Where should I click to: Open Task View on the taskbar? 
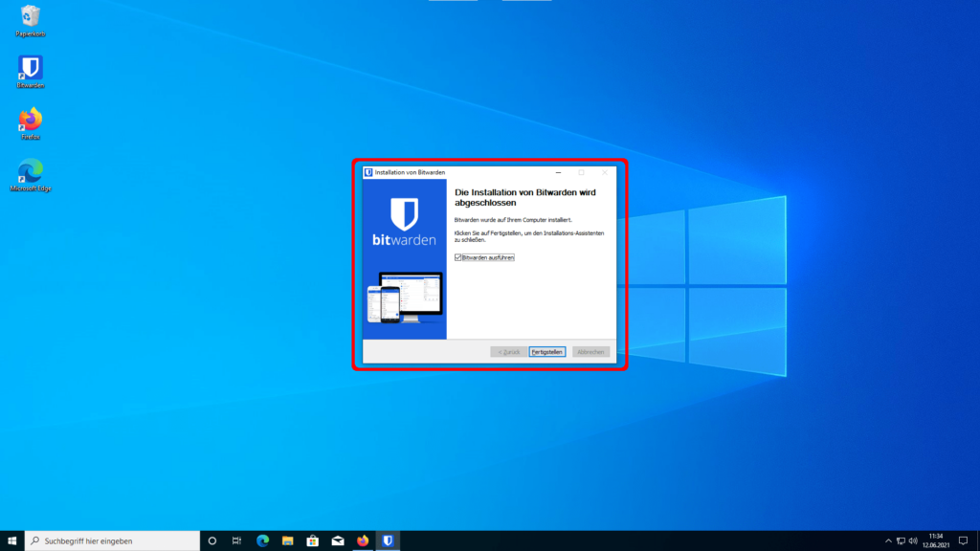237,540
